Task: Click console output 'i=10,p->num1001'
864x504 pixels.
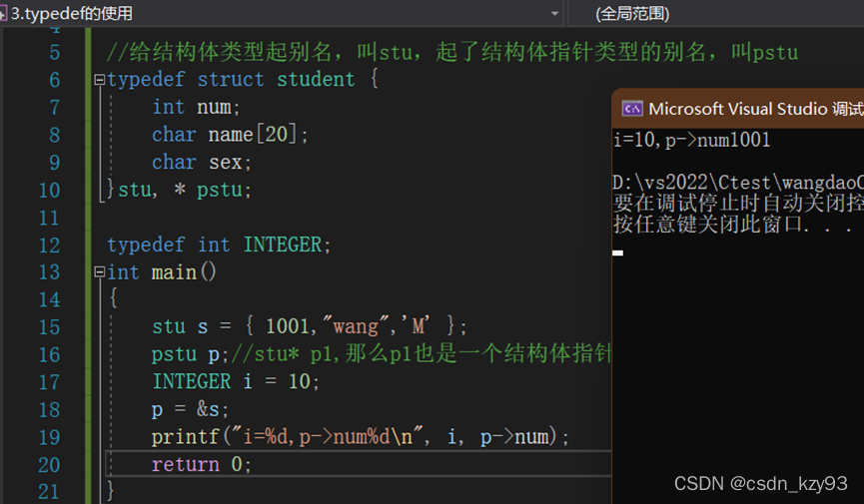Action: coord(691,140)
